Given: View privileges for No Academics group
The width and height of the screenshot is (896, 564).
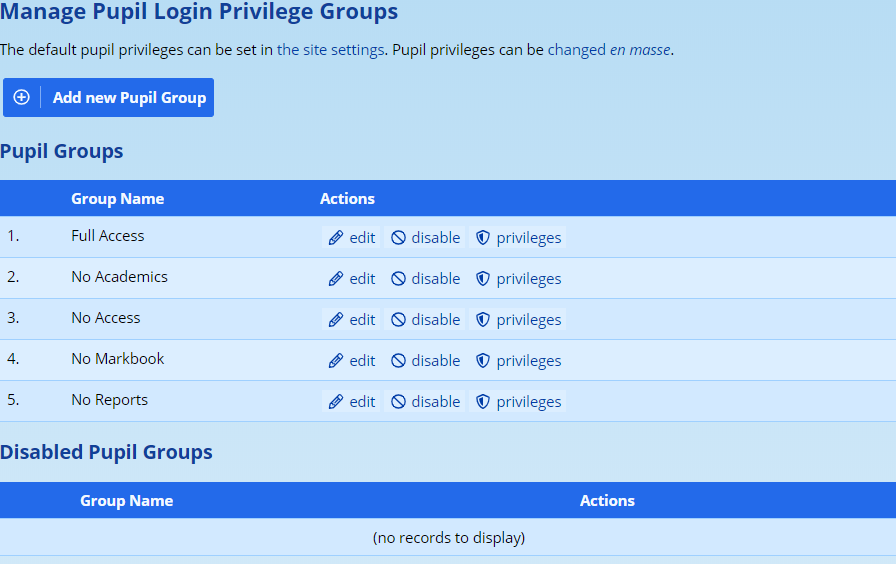Looking at the screenshot, I should (518, 278).
